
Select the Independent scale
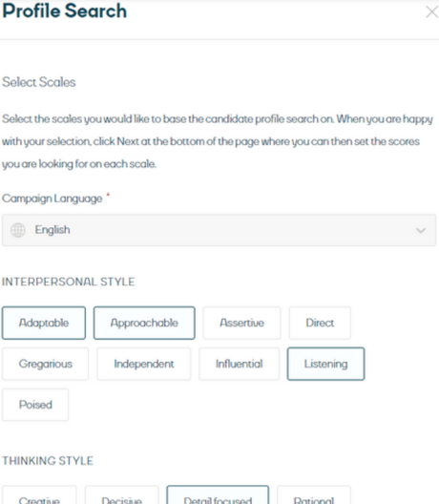tap(144, 364)
